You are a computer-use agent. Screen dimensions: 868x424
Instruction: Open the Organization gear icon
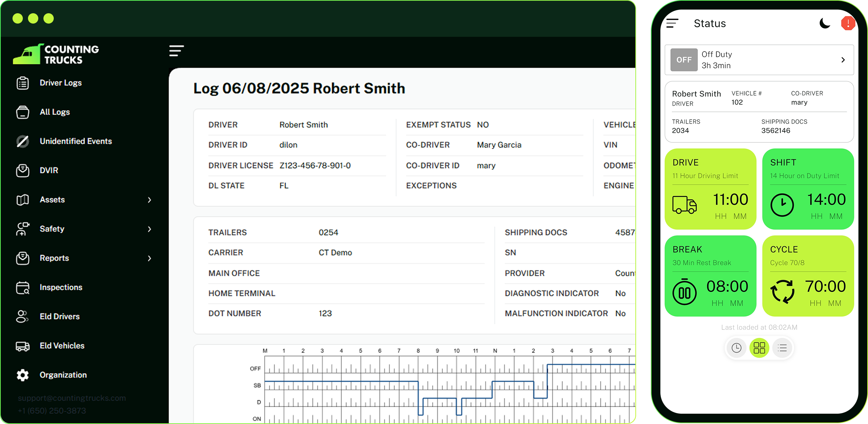click(x=22, y=375)
